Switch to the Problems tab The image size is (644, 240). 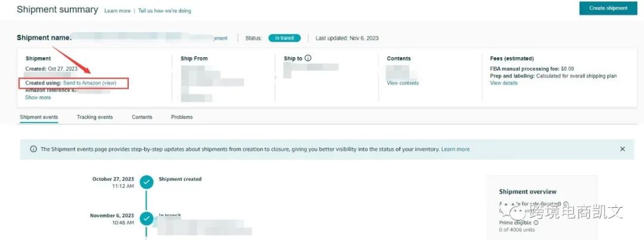(181, 117)
